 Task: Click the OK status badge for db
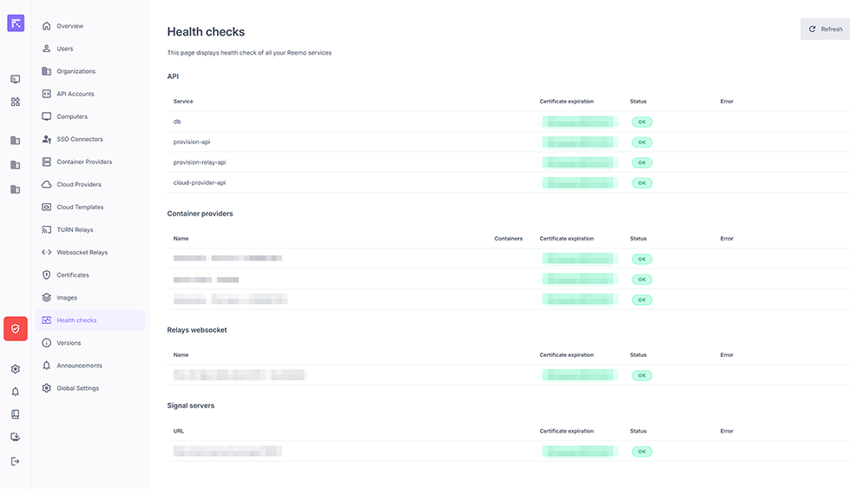641,122
